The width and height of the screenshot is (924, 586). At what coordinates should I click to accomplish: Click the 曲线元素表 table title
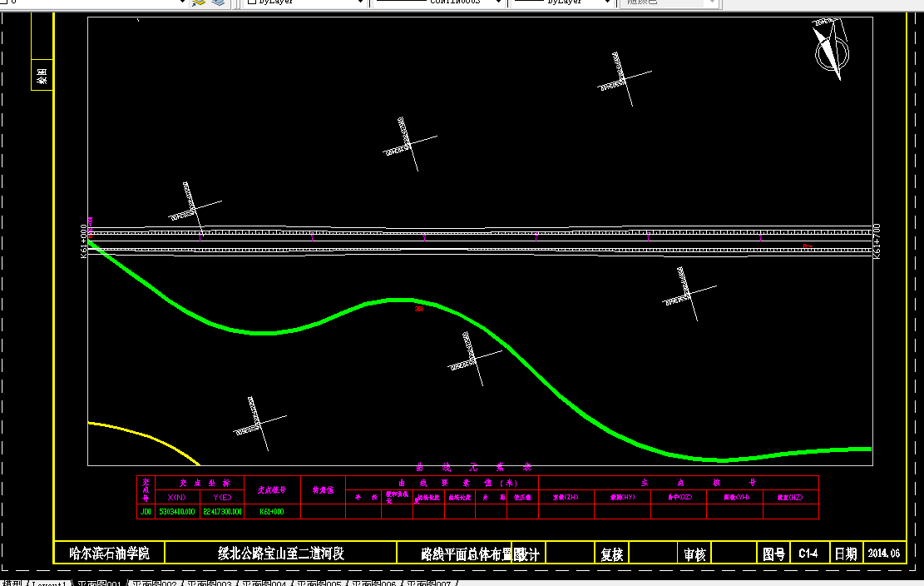[x=474, y=468]
